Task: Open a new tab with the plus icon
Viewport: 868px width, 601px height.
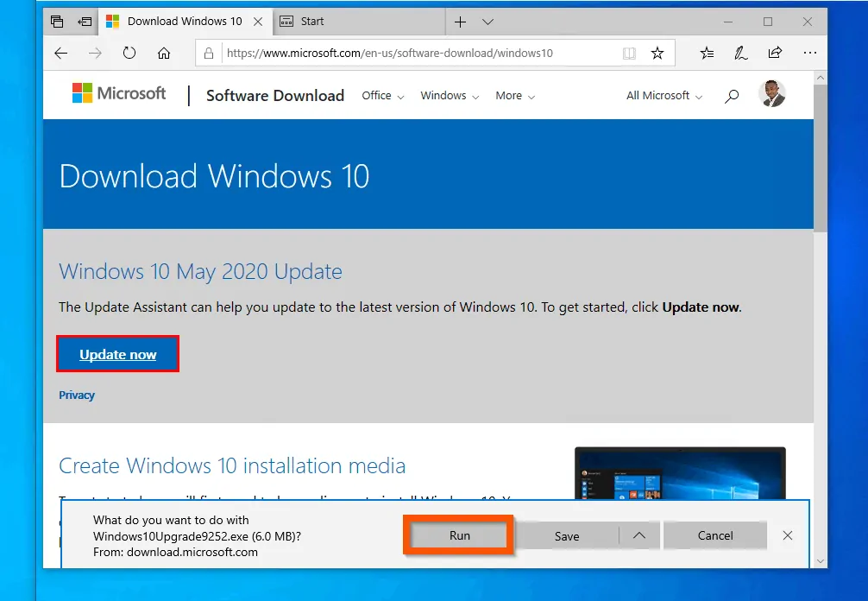Action: click(460, 22)
